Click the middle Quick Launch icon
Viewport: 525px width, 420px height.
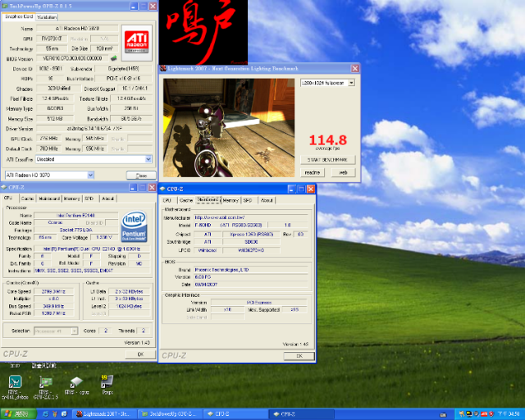pos(55,414)
